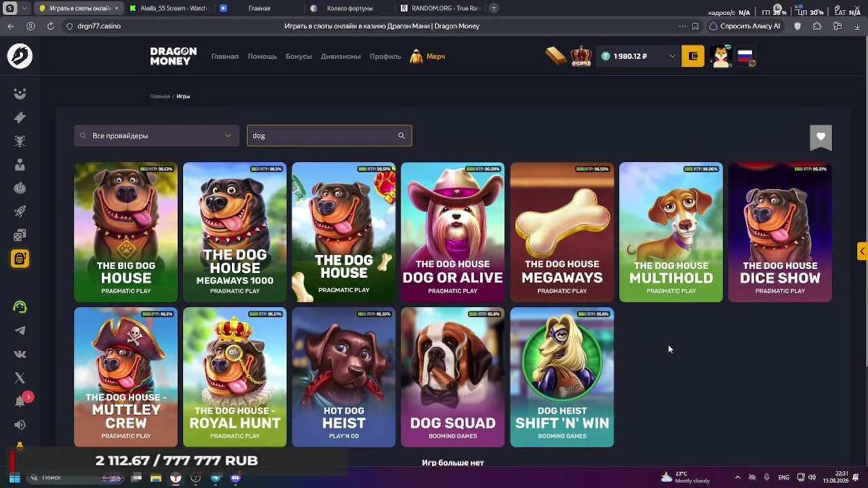868x488 pixels.
Task: Open File Explorer from the taskbar
Action: coord(156,478)
